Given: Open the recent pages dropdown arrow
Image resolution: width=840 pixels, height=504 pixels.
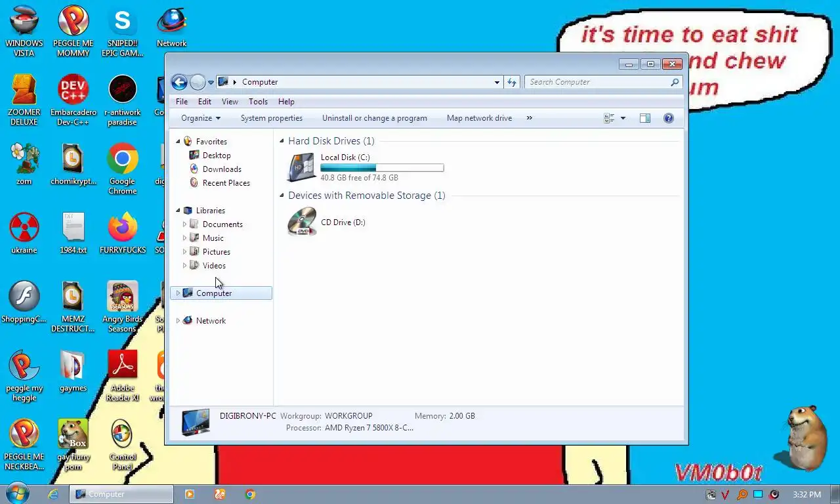Looking at the screenshot, I should 211,83.
